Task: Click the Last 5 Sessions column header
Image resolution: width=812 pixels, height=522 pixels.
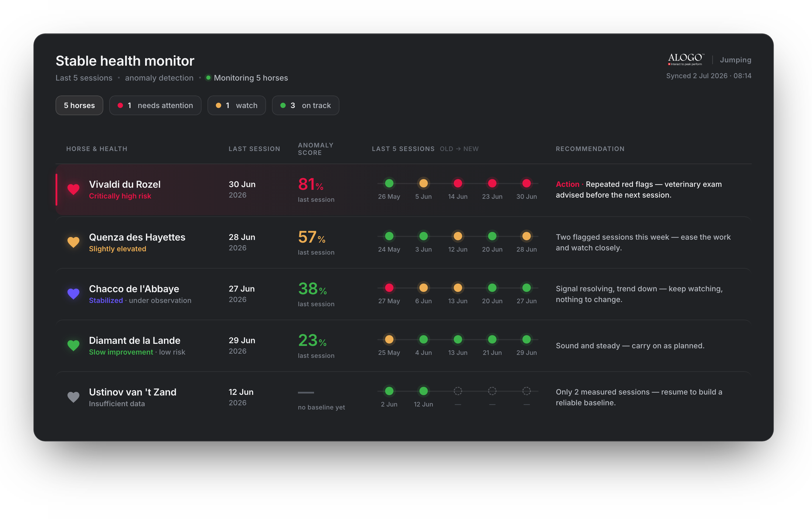Action: pos(403,149)
